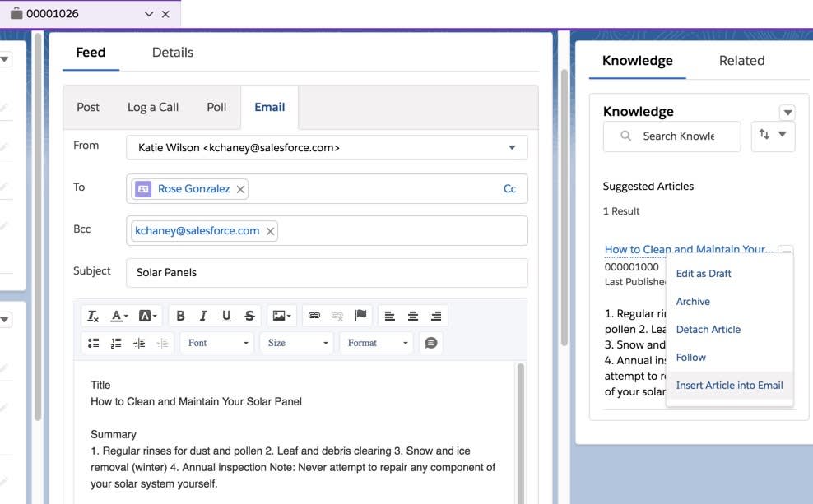Open the Knowledge sidebar tab

[x=637, y=61]
